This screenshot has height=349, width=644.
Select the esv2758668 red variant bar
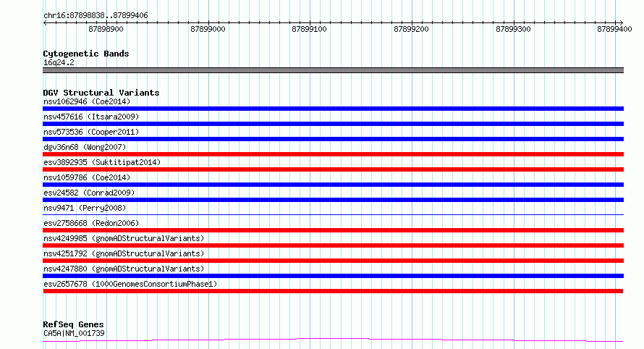[x=333, y=230]
